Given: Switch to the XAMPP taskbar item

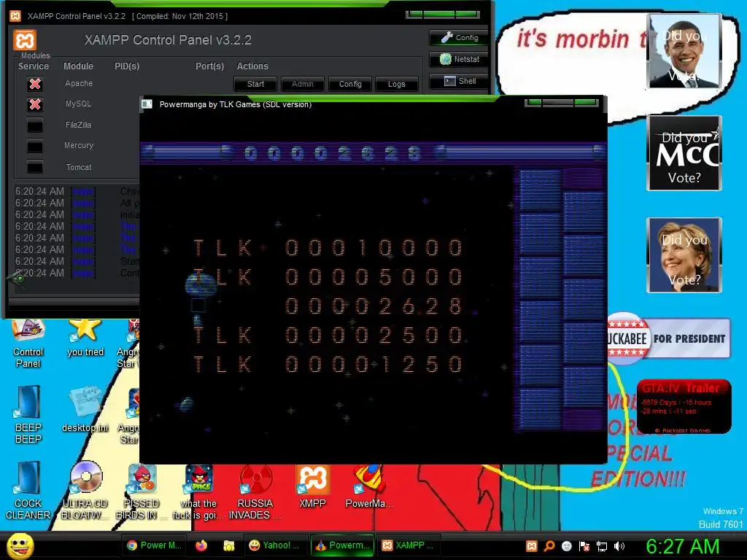Looking at the screenshot, I should pos(408,545).
